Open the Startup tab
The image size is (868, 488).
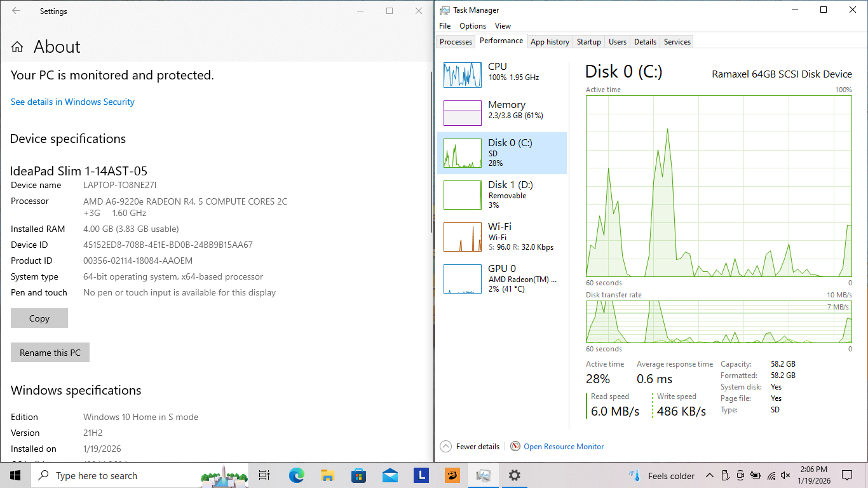pos(588,42)
